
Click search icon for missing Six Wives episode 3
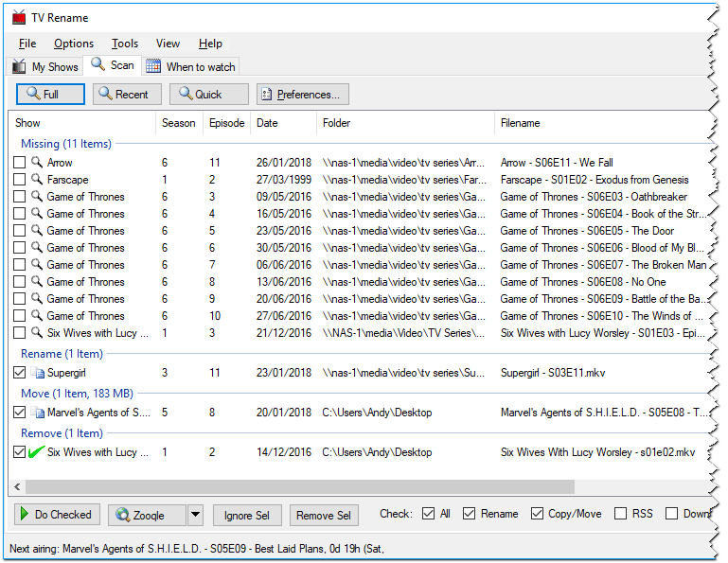pyautogui.click(x=37, y=332)
